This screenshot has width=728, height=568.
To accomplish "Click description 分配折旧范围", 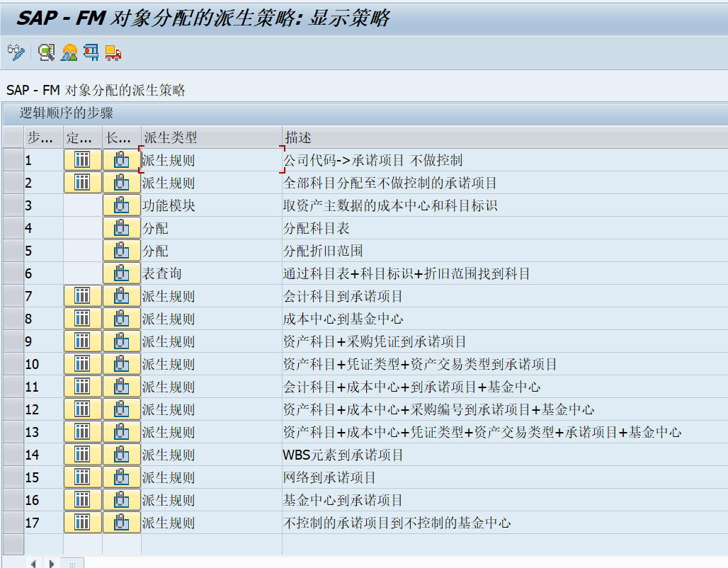I will (323, 251).
